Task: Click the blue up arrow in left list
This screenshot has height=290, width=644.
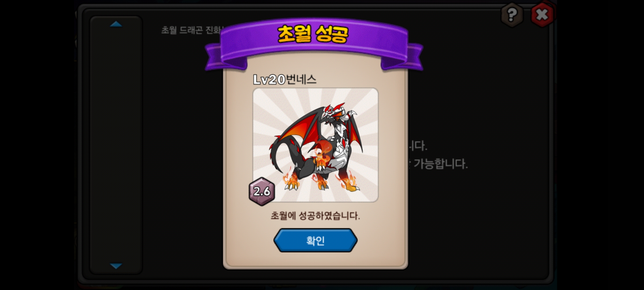Action: (x=116, y=24)
